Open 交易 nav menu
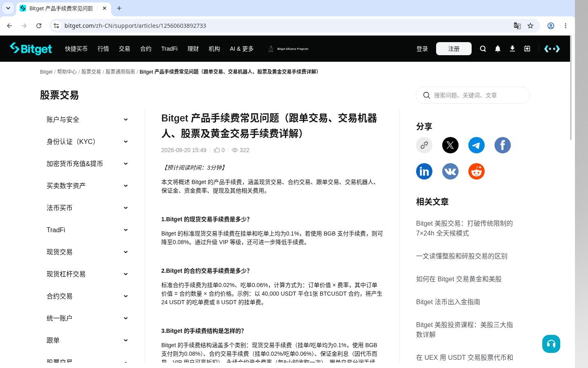Viewport: 588px width, 368px height. click(125, 49)
